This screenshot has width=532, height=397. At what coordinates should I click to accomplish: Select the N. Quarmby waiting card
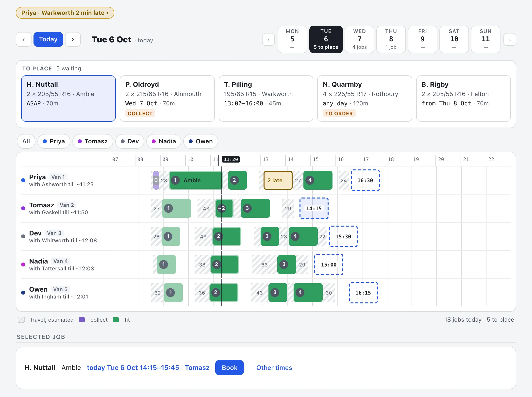(x=365, y=99)
